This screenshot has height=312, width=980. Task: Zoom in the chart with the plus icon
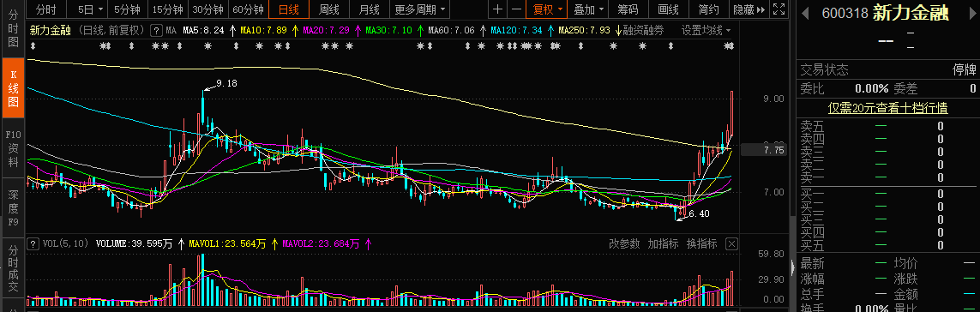click(497, 9)
